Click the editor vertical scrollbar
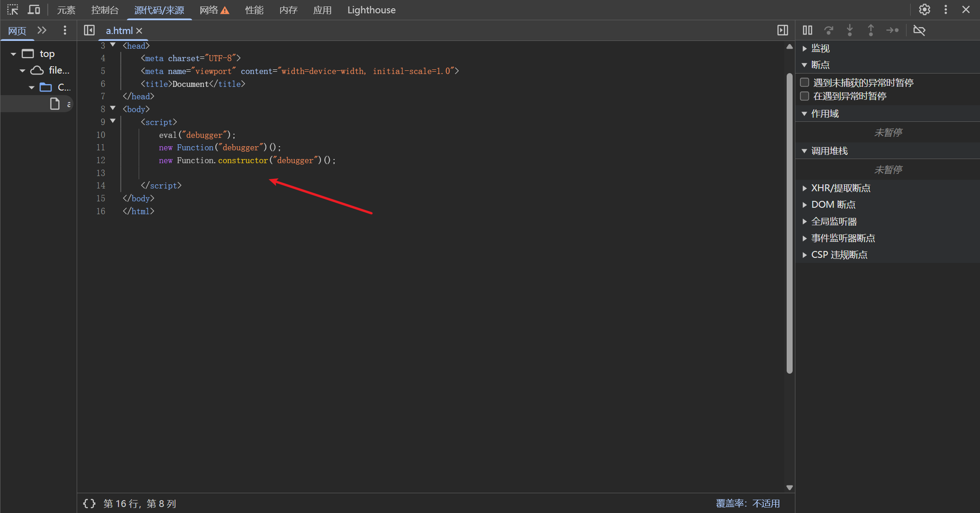 point(789,223)
